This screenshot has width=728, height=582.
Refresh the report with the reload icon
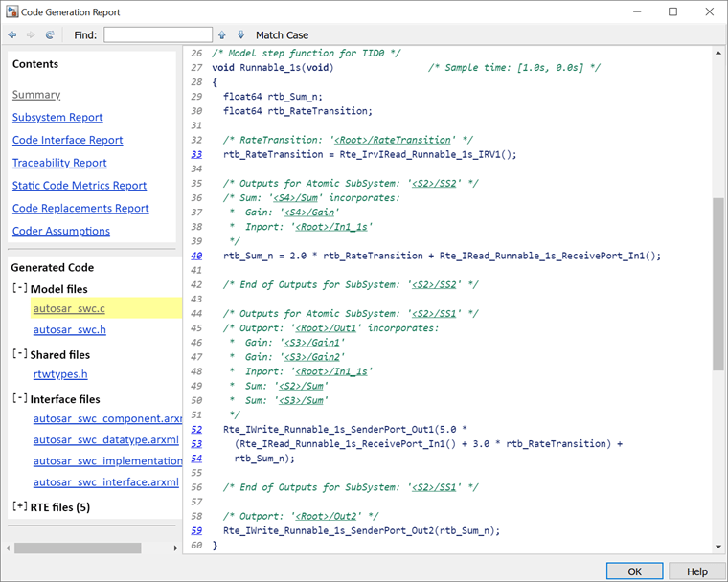point(50,34)
